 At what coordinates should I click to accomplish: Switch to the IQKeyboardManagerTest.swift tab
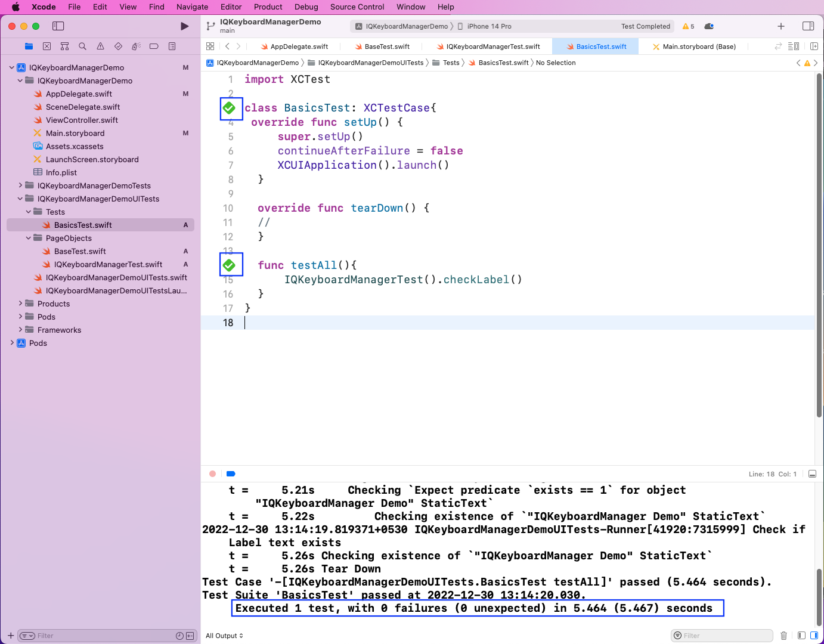[488, 47]
